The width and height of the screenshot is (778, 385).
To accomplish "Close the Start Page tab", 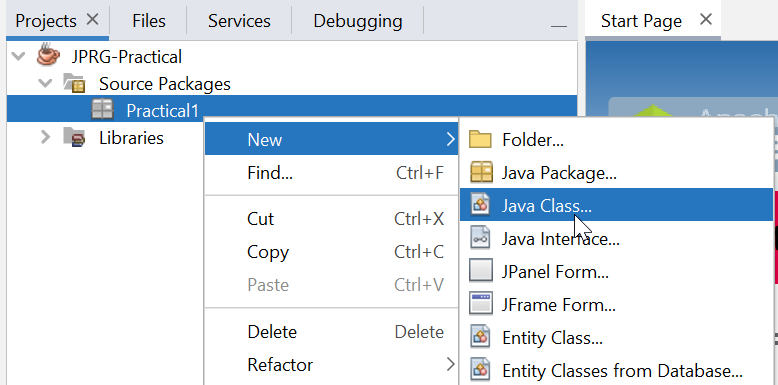I will pos(706,19).
